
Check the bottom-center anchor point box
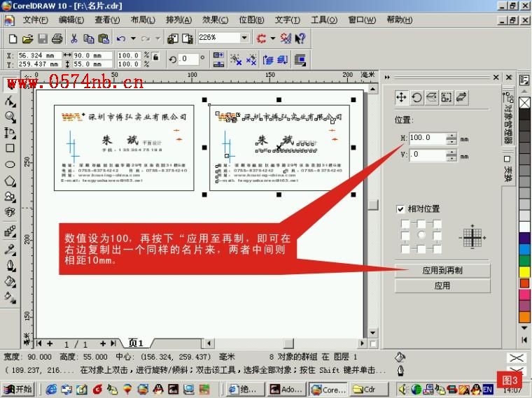tap(421, 249)
